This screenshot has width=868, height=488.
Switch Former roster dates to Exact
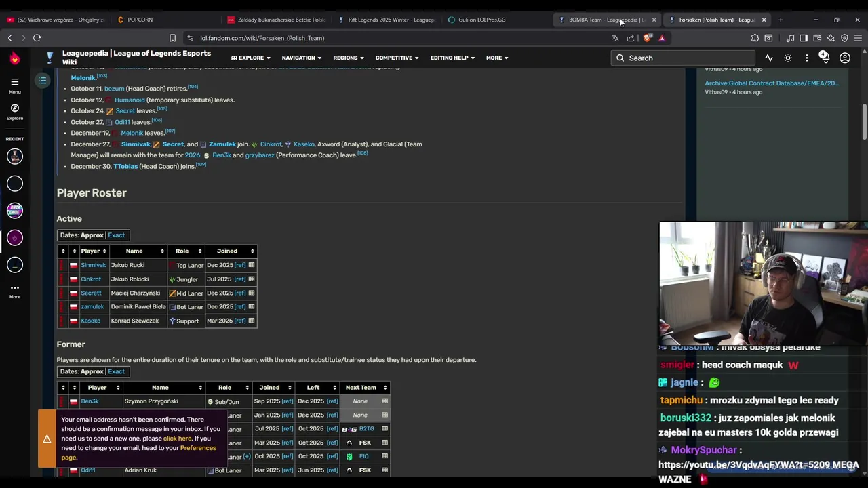[116, 371]
